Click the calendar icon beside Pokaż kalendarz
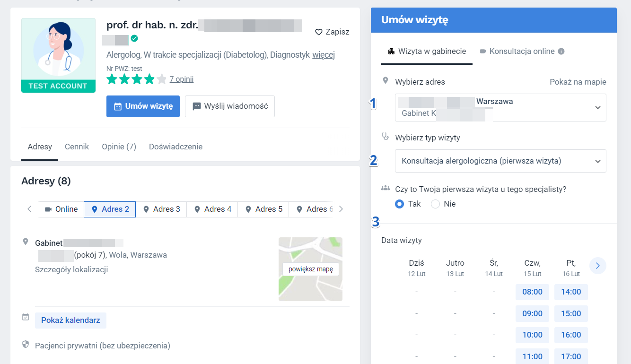This screenshot has height=364, width=631. (26, 317)
